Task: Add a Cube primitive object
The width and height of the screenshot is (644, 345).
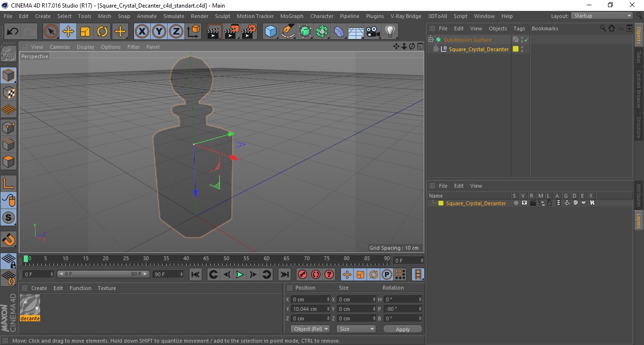Action: click(x=271, y=32)
